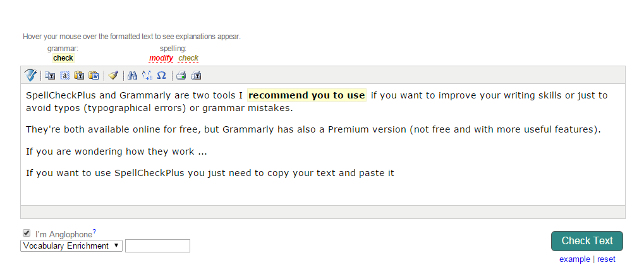Screen dimensions: 644x272
Task: Toggle the I'm Anglophone checkbox
Action: click(27, 233)
